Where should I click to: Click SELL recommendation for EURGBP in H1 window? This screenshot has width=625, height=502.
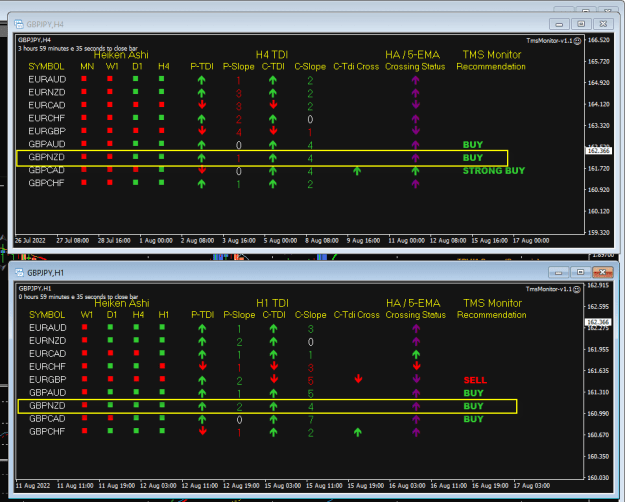[475, 380]
